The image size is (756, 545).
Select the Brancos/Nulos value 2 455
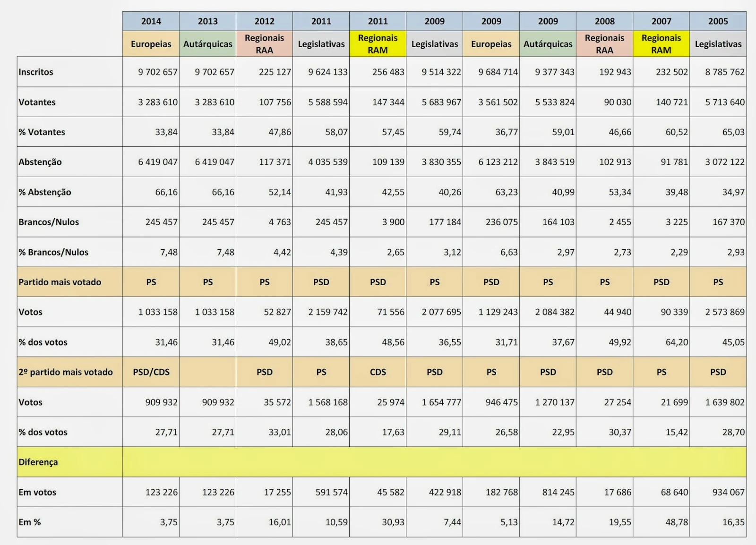620,222
